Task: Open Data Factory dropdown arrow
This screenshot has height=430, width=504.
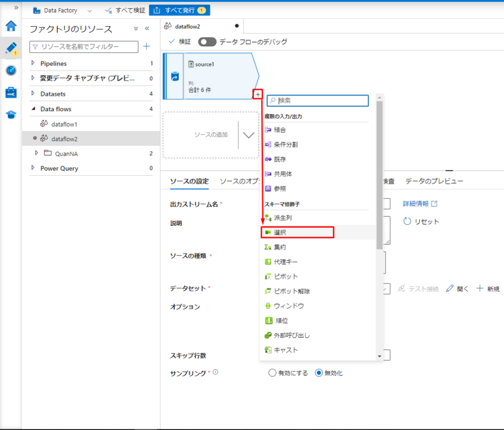Action: coord(90,11)
